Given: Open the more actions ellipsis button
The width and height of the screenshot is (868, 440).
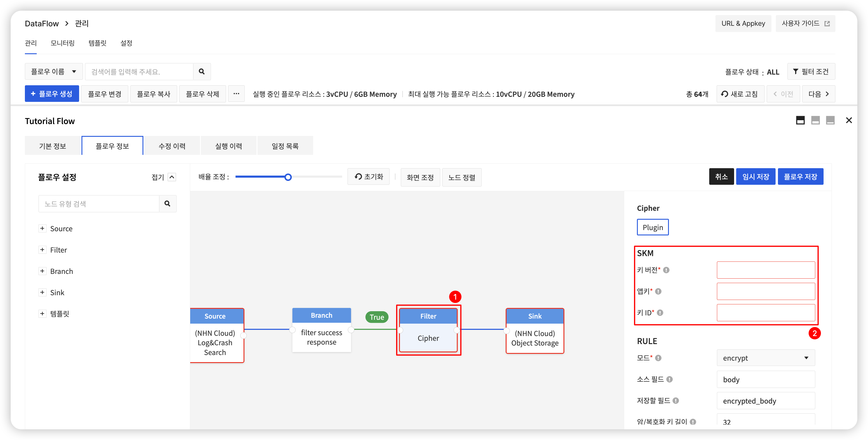Looking at the screenshot, I should (236, 94).
